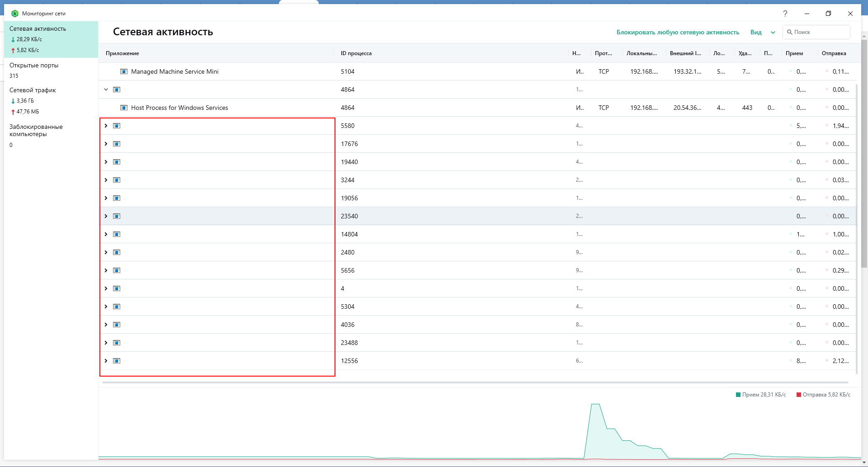This screenshot has height=467, width=868.
Task: Click the Отправка legend entry on the traffic graph
Action: [823, 395]
